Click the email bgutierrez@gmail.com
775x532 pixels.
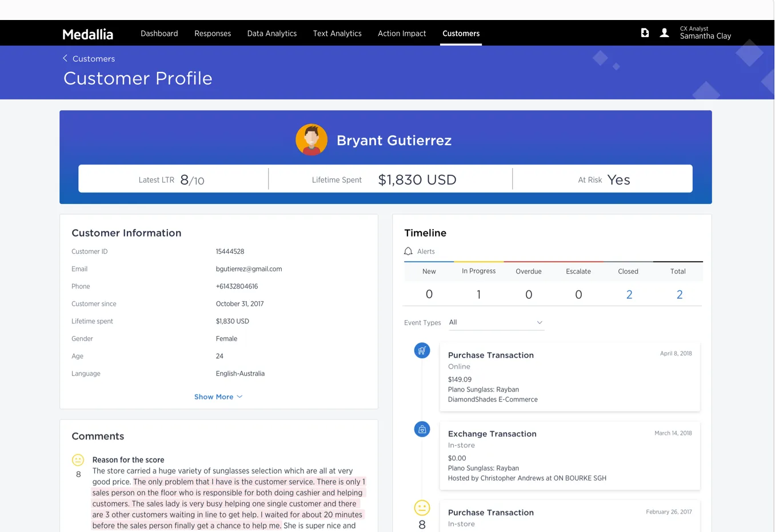pos(249,269)
